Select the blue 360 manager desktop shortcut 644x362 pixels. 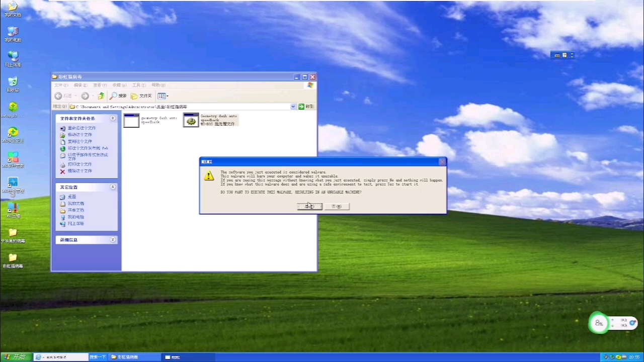13,186
